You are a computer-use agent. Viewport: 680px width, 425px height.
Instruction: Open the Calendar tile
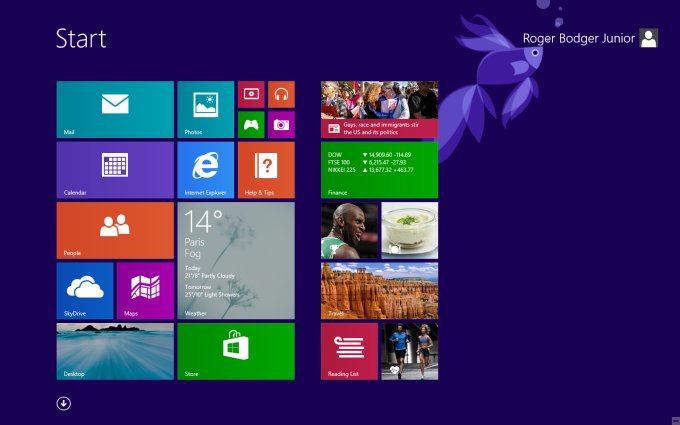pyautogui.click(x=115, y=170)
